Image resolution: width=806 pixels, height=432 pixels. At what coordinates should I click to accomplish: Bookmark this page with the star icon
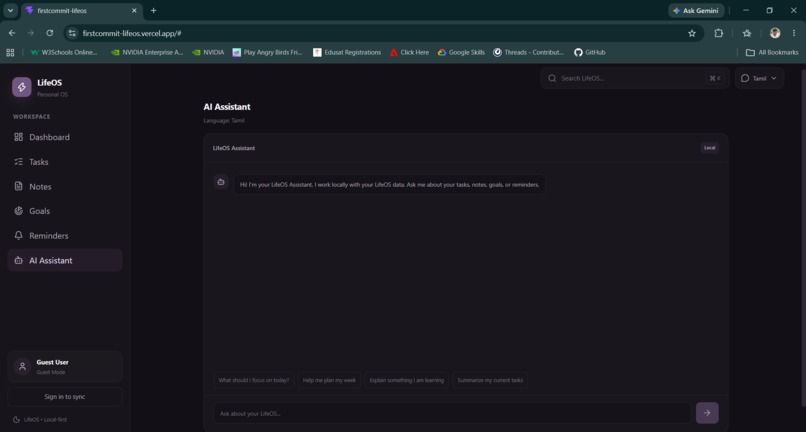tap(692, 33)
